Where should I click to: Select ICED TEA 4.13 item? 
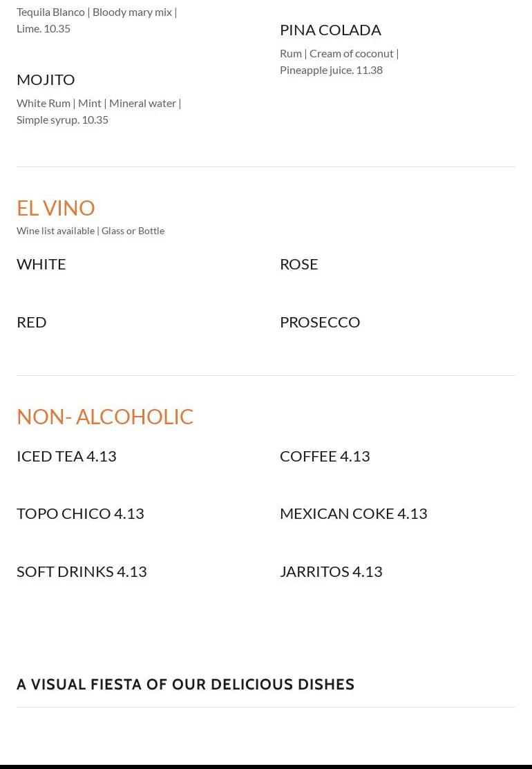[x=66, y=456]
